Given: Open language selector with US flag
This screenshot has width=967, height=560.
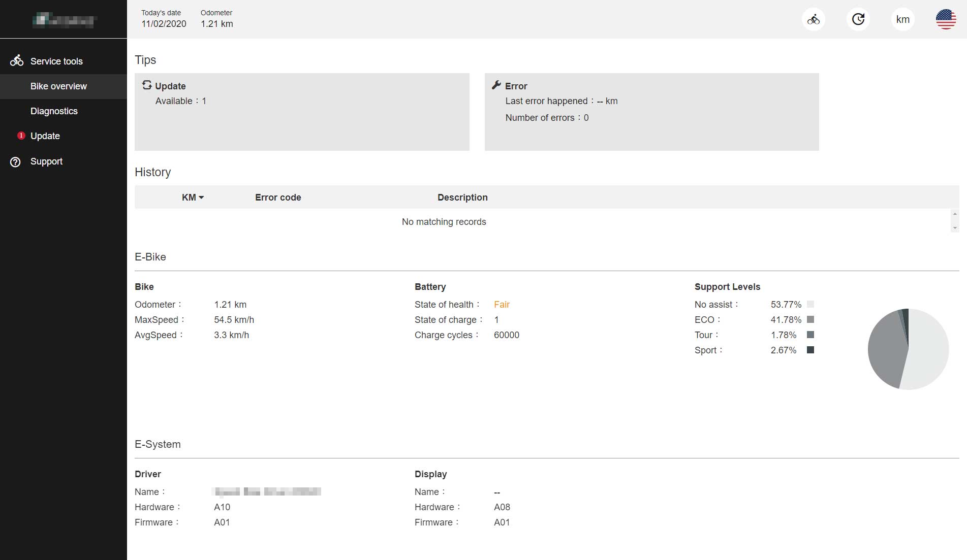Looking at the screenshot, I should coord(946,19).
